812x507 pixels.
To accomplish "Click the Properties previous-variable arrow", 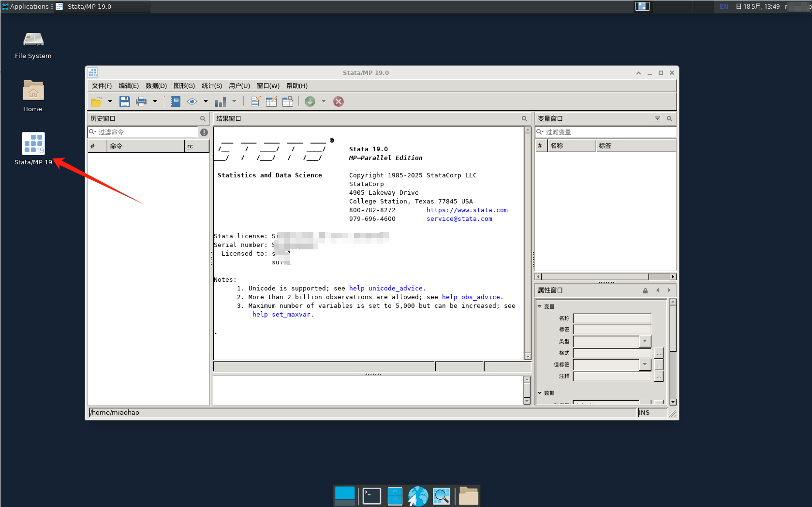I will coord(657,290).
